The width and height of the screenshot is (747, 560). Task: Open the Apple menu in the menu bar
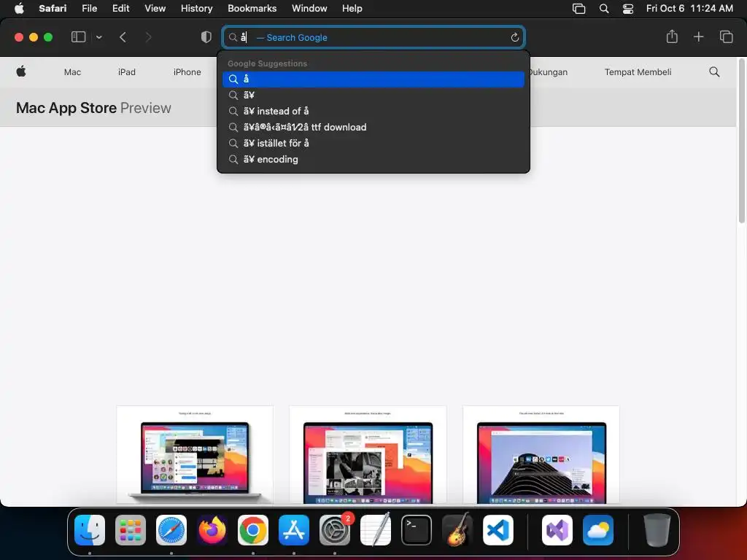click(x=19, y=9)
